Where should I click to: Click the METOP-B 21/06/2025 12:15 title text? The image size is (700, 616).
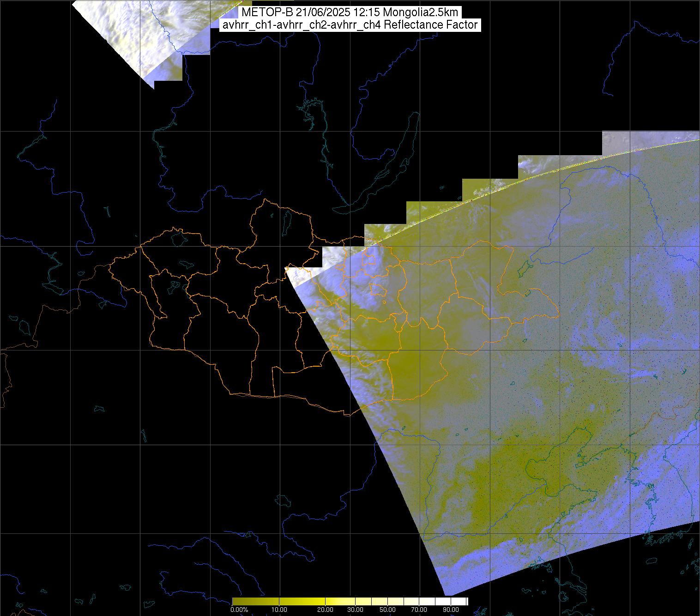pos(311,12)
